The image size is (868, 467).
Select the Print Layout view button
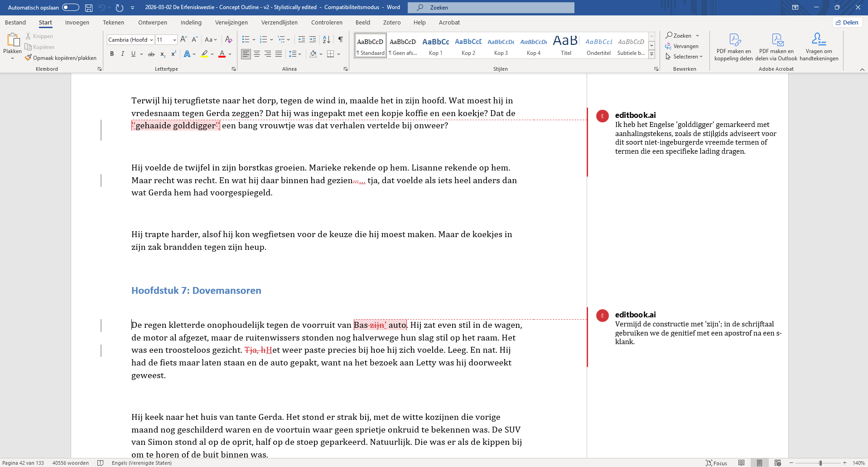click(759, 463)
